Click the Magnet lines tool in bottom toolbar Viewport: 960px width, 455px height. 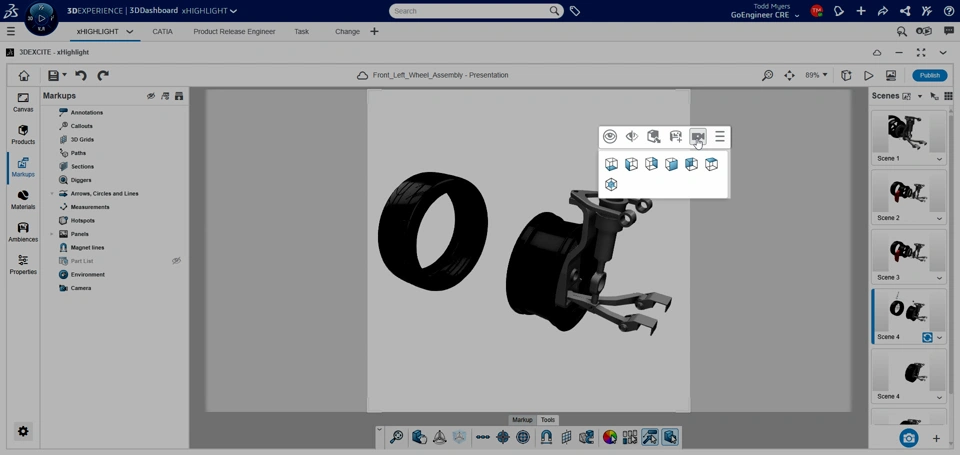pos(546,437)
